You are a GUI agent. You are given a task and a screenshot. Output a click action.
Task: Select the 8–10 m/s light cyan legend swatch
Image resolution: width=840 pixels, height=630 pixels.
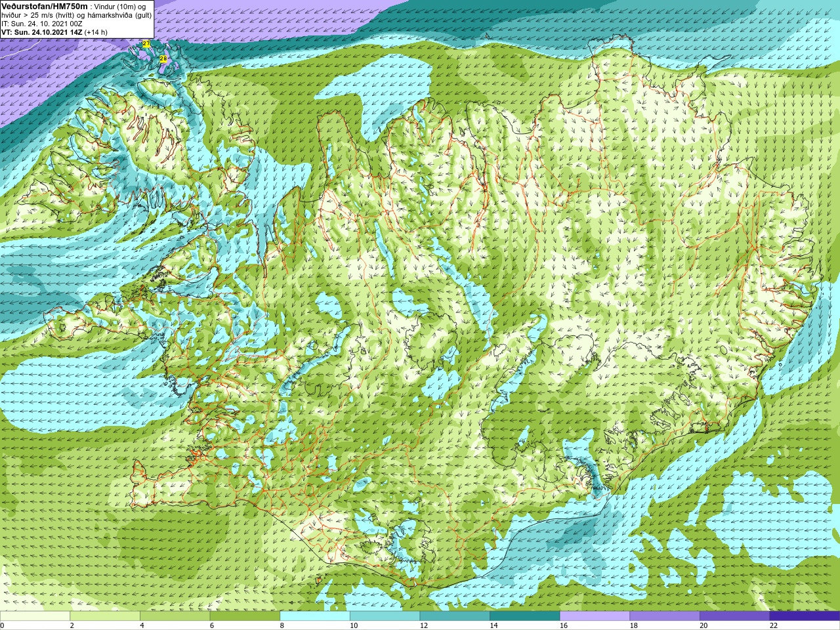click(315, 616)
